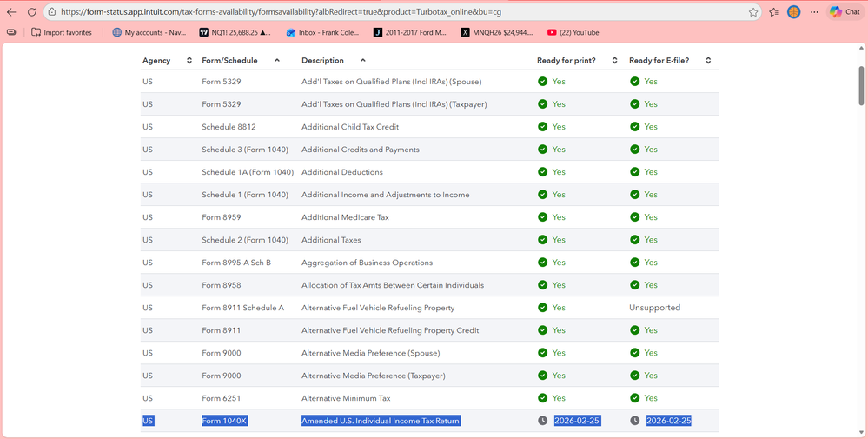
Task: Reload the page with the refresh icon
Action: pos(31,11)
